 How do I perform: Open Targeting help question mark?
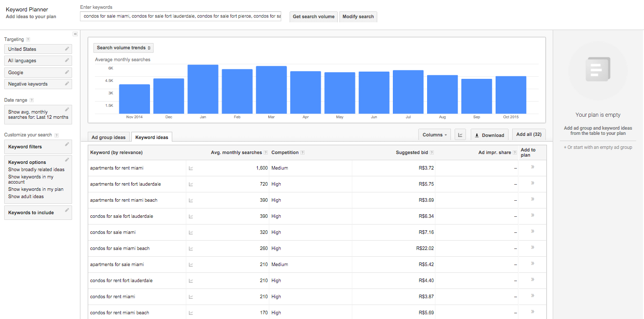click(x=28, y=39)
